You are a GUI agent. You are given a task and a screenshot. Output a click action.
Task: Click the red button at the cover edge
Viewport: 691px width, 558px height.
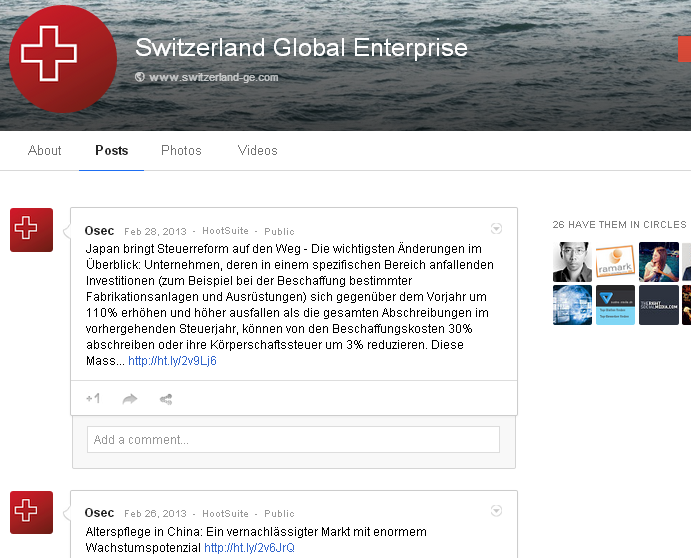coord(684,49)
